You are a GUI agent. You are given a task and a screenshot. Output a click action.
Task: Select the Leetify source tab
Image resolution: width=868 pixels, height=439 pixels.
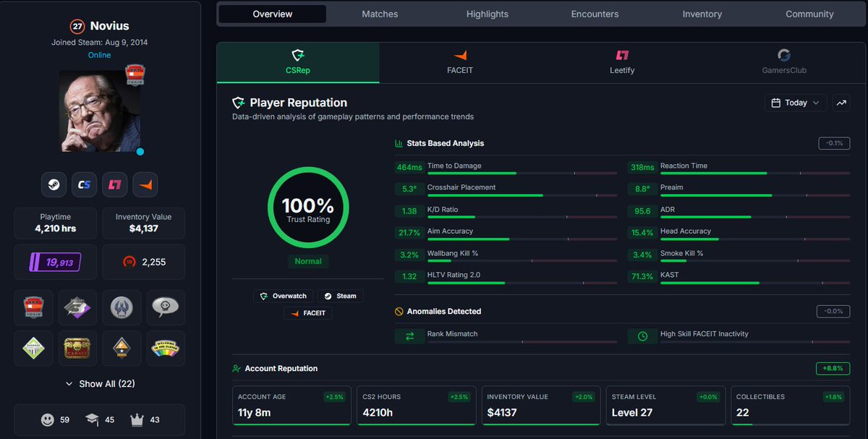coord(622,62)
